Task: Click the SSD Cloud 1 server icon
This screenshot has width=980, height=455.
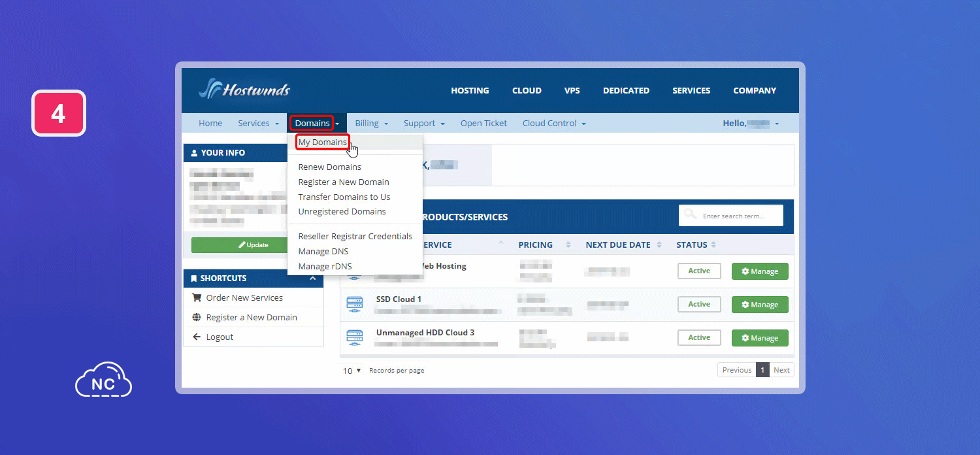Action: 354,305
